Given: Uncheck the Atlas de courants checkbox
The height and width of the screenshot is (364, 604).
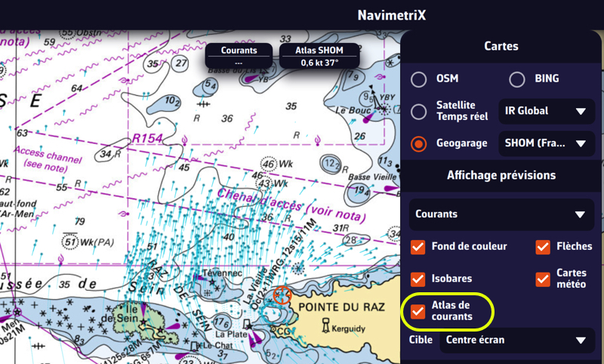Looking at the screenshot, I should [418, 310].
